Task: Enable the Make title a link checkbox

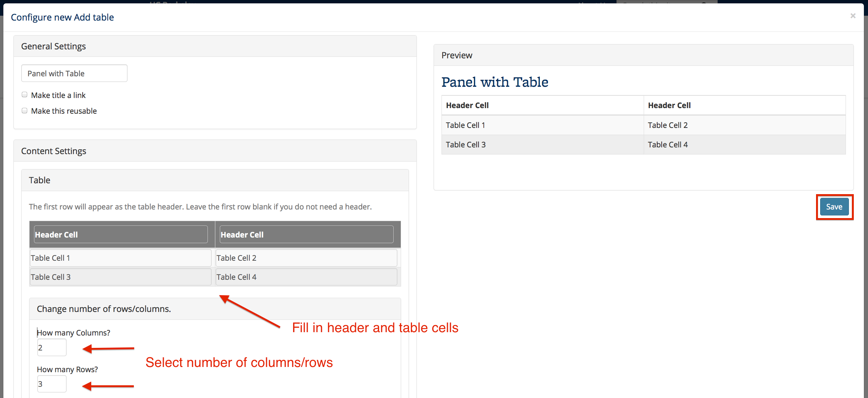Action: click(24, 94)
